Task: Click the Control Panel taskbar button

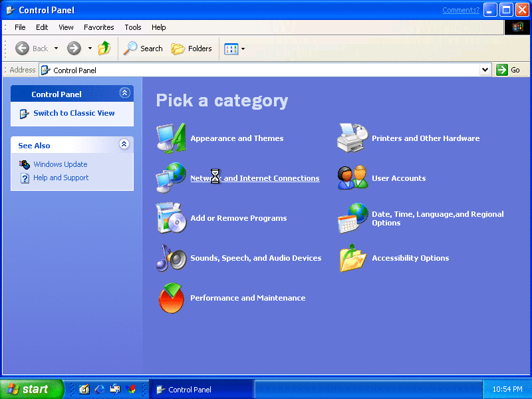Action: coord(201,389)
